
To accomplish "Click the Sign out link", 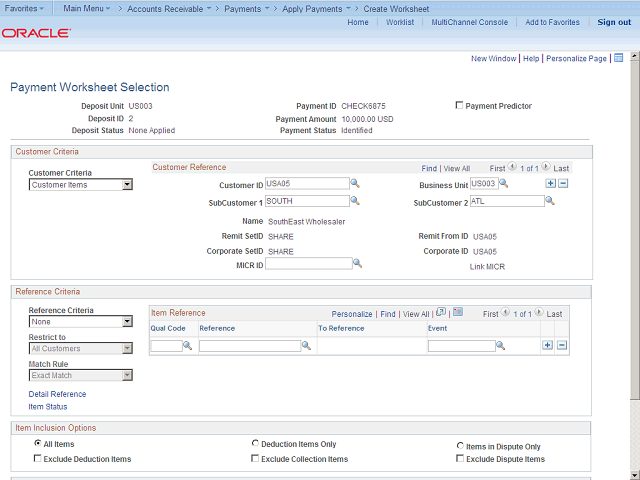I will [x=614, y=22].
